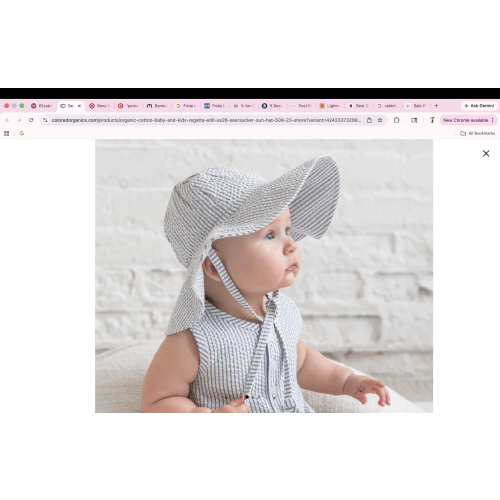The width and height of the screenshot is (500, 500).
Task: Open the apps grid in bookmarks bar
Action: pos(6,133)
